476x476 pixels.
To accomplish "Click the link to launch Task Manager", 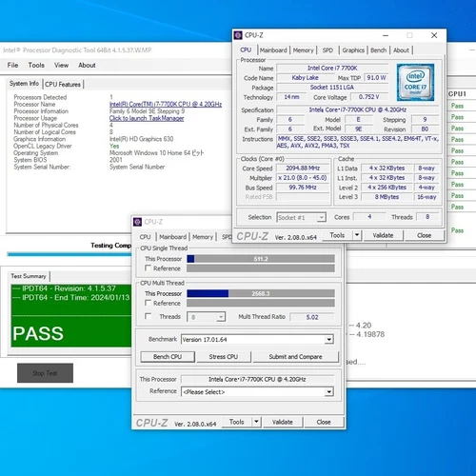I will click(147, 118).
